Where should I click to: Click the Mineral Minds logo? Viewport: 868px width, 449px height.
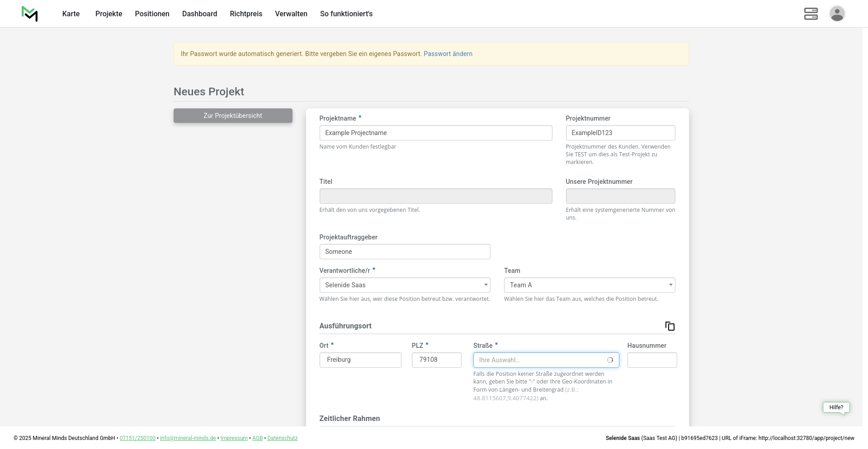[x=30, y=14]
